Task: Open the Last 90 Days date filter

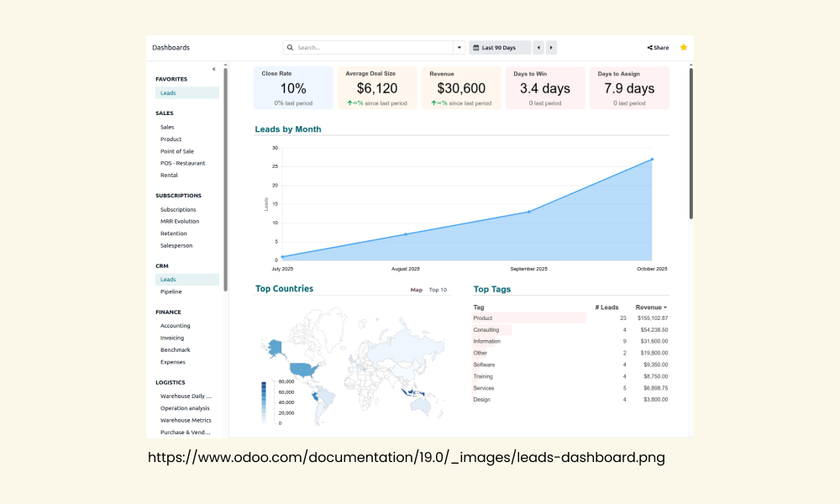Action: [500, 48]
